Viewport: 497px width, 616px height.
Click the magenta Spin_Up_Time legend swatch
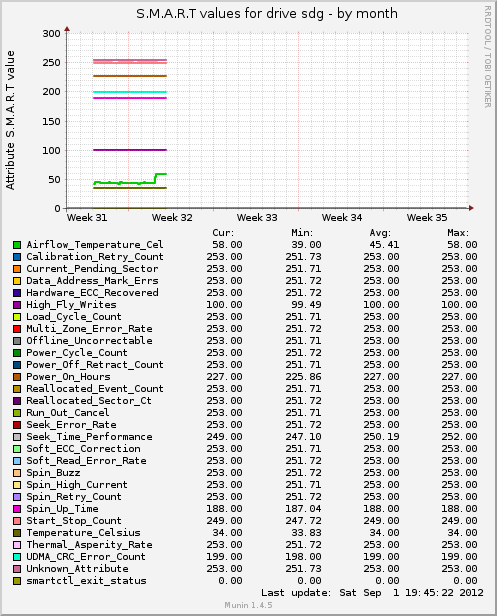click(17, 509)
